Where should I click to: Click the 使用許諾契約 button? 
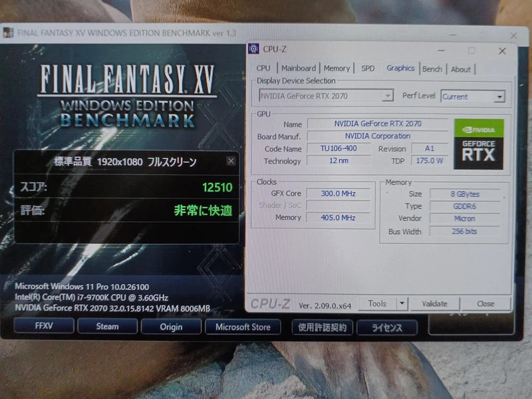pyautogui.click(x=323, y=327)
